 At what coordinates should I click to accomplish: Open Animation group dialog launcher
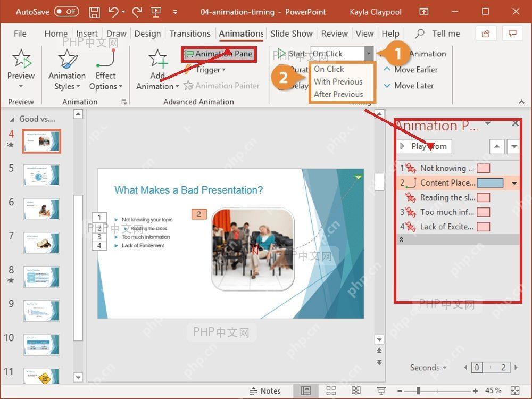click(x=124, y=102)
